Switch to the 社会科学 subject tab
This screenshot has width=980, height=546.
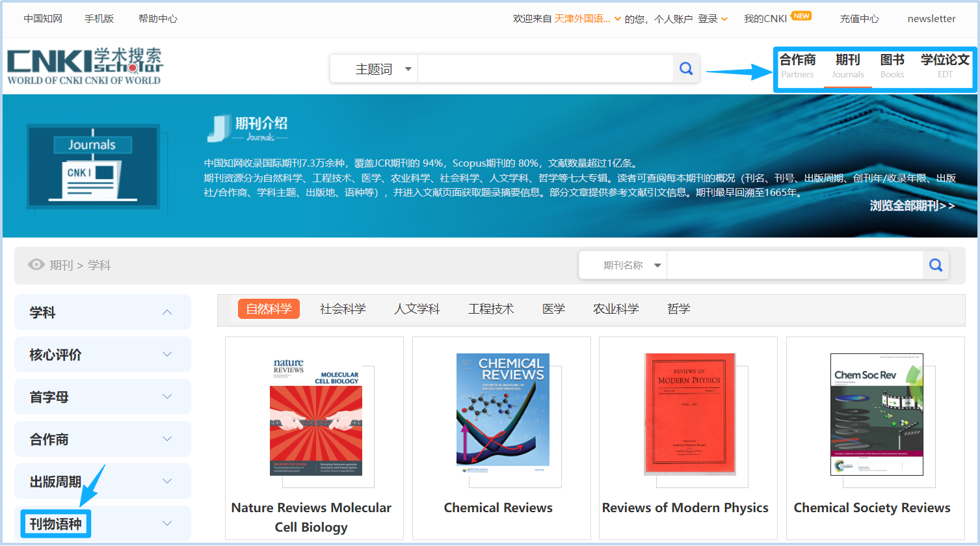pyautogui.click(x=343, y=309)
